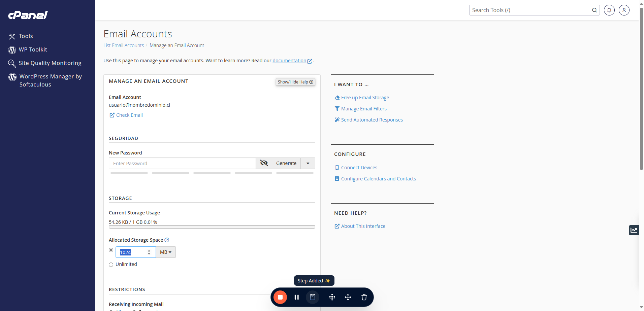Click the Calendars and Contacts icon

[x=337, y=179]
